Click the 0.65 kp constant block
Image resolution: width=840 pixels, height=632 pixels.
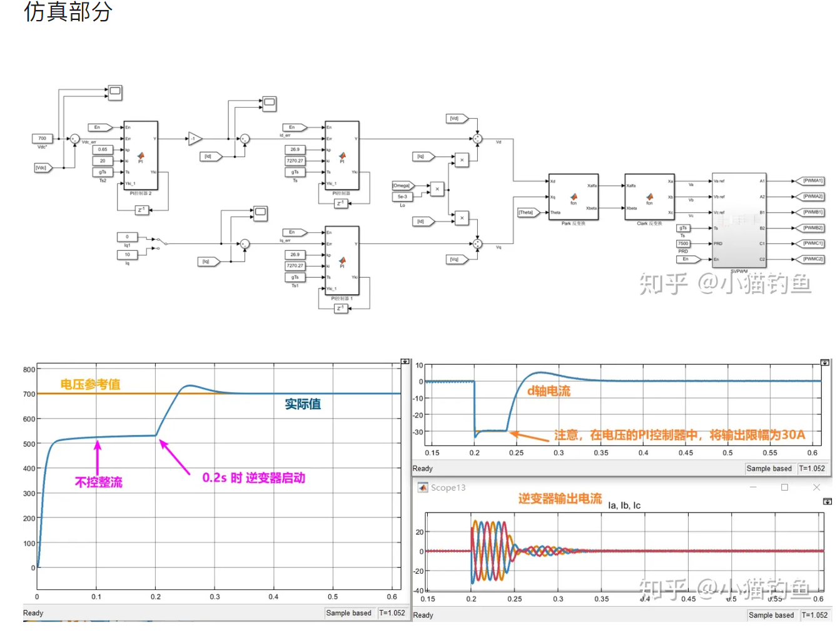103,150
